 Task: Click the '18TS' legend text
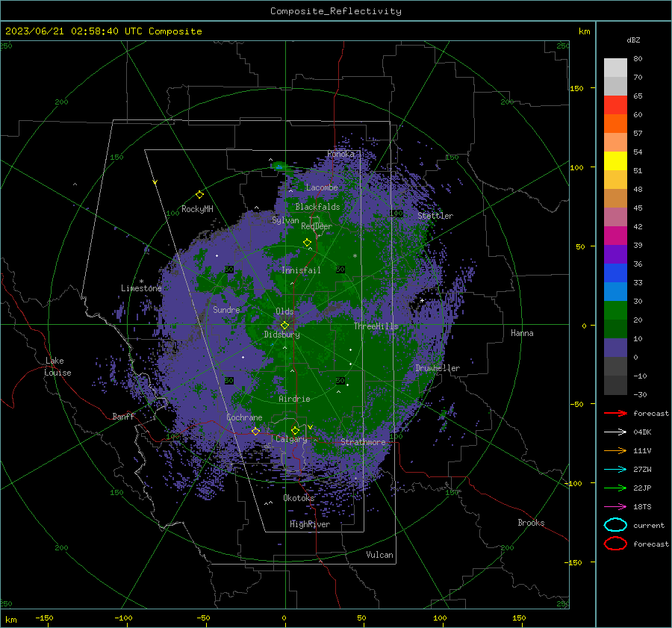[642, 507]
